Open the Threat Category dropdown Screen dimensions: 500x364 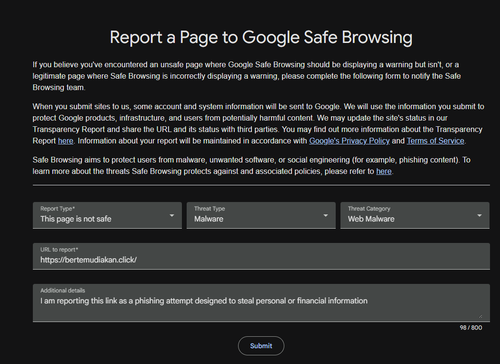coord(415,215)
